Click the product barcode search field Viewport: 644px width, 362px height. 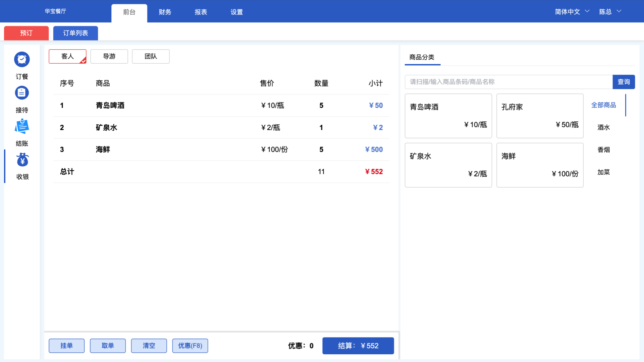click(x=508, y=82)
